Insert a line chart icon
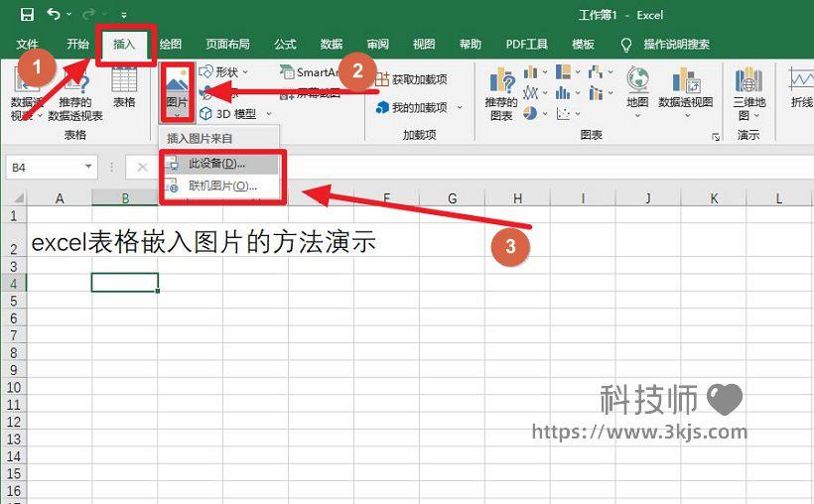 (530, 93)
